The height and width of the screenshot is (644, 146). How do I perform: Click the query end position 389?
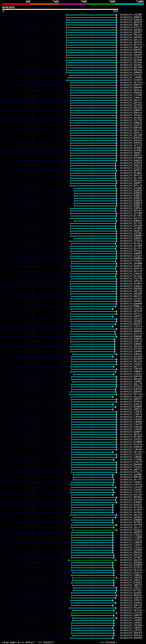[115, 11]
